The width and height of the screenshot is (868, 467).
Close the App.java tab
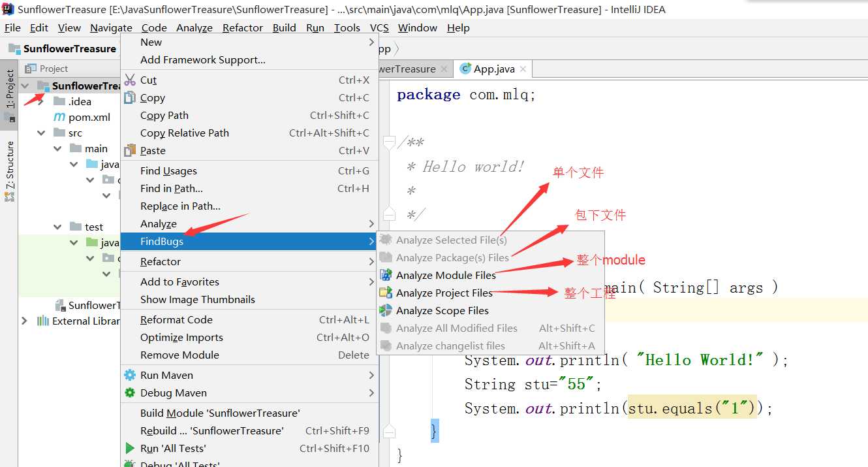tap(523, 69)
